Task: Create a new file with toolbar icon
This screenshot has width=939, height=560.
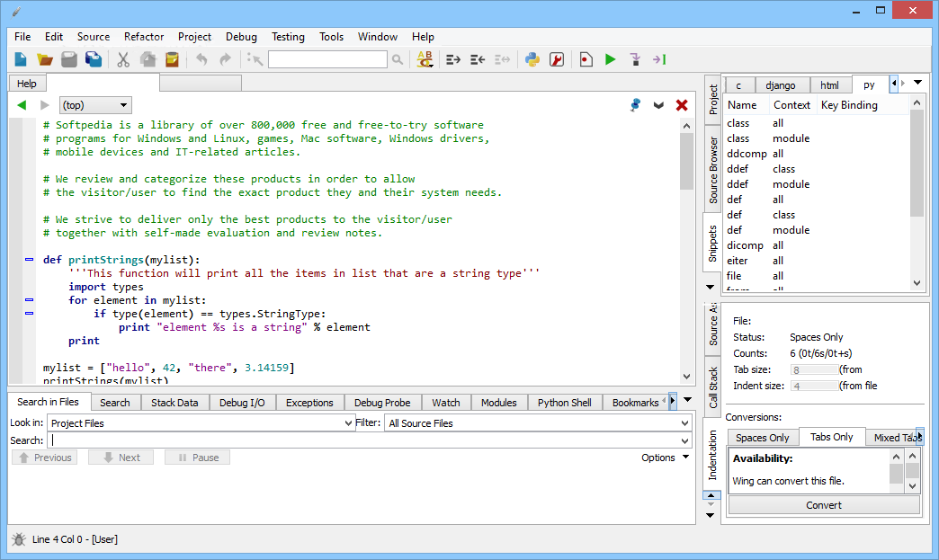Action: (x=21, y=59)
